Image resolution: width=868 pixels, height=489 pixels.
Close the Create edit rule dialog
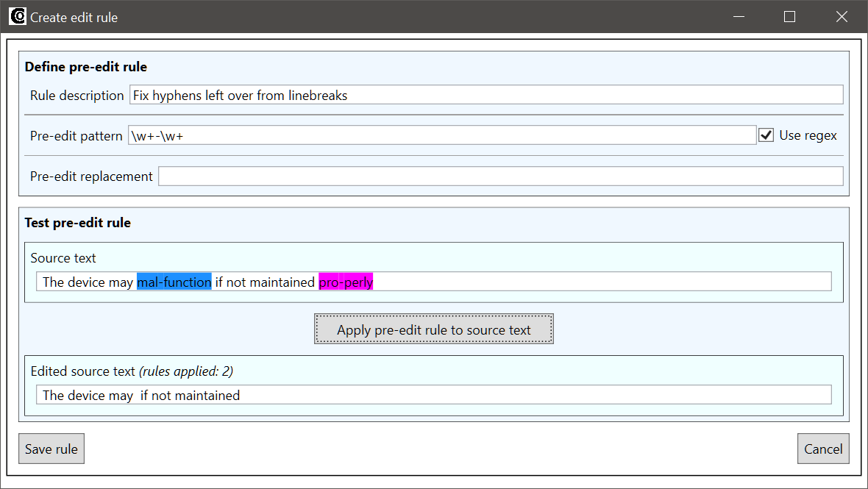[842, 17]
